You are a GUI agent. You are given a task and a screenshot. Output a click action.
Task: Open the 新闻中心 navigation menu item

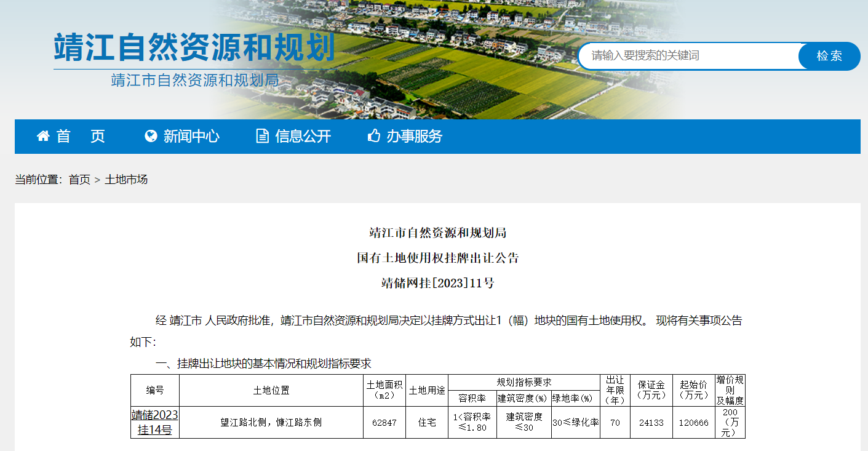(x=191, y=136)
